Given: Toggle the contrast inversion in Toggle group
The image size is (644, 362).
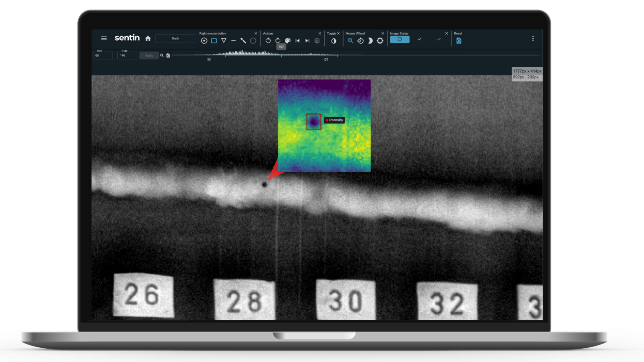Looking at the screenshot, I should click(333, 40).
